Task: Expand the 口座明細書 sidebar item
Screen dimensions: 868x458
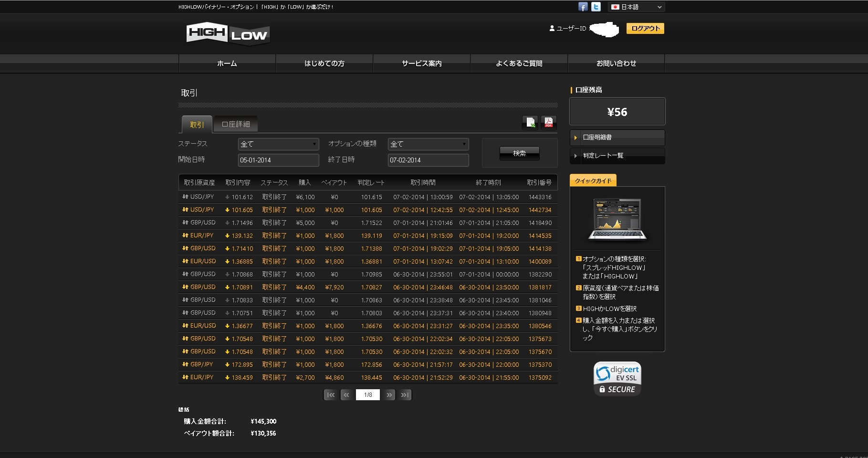Action: coord(617,138)
